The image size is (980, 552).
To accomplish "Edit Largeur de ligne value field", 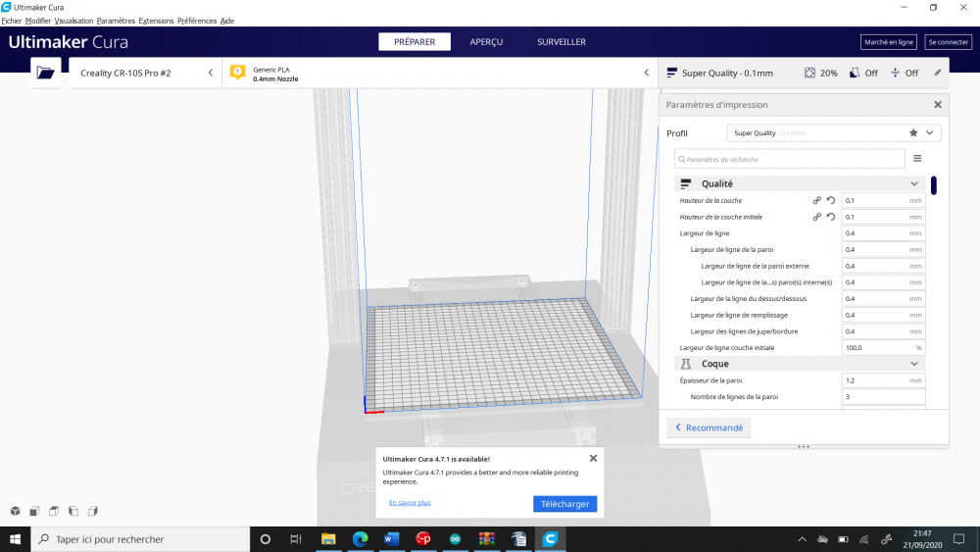I will (883, 233).
